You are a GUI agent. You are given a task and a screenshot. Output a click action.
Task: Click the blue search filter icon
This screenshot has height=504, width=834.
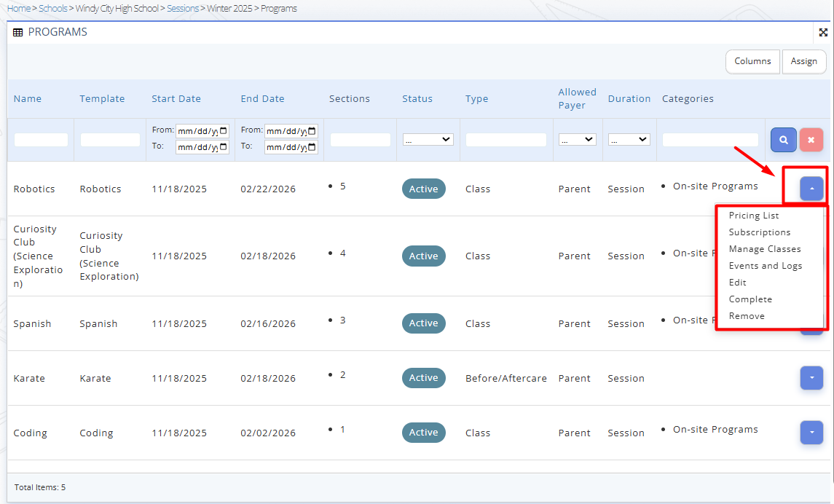pyautogui.click(x=783, y=140)
